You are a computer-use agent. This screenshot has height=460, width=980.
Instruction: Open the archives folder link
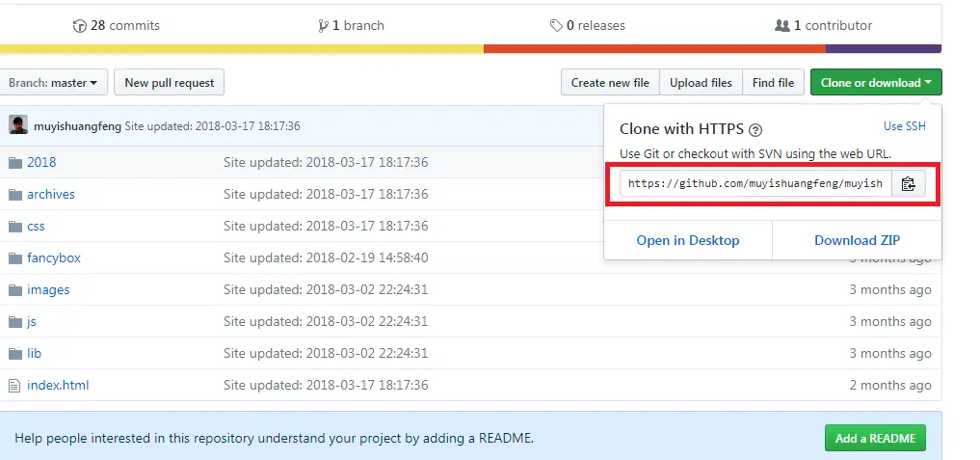tap(51, 195)
